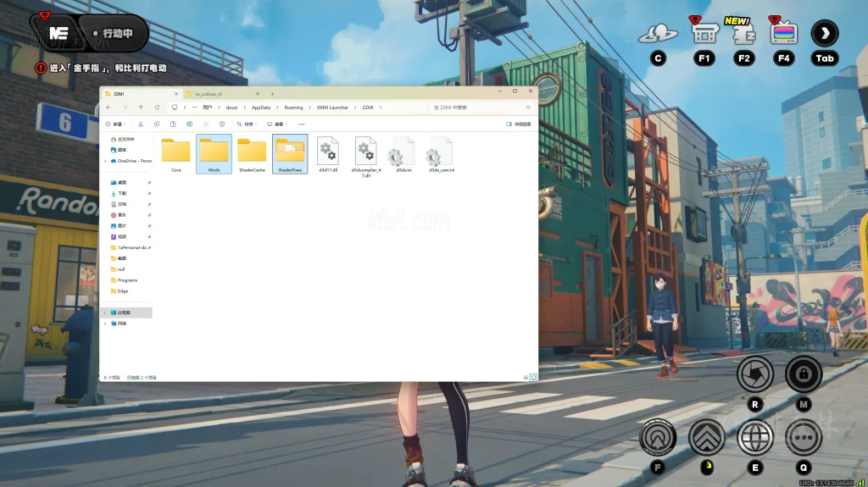Select the d3dx.ini file

pyautogui.click(x=403, y=156)
